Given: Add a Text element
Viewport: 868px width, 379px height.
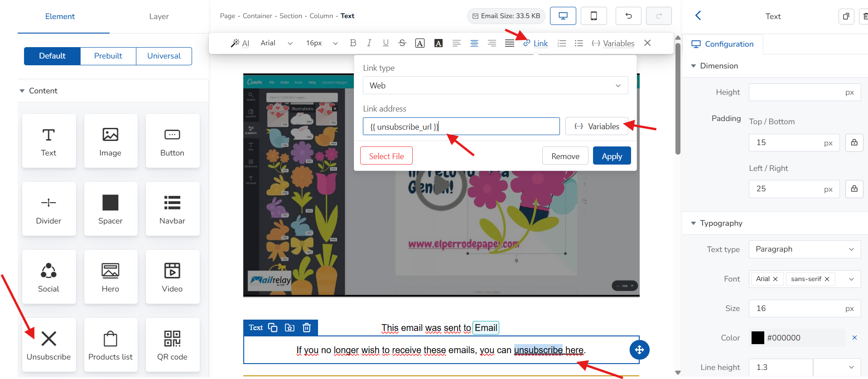Looking at the screenshot, I should point(49,141).
